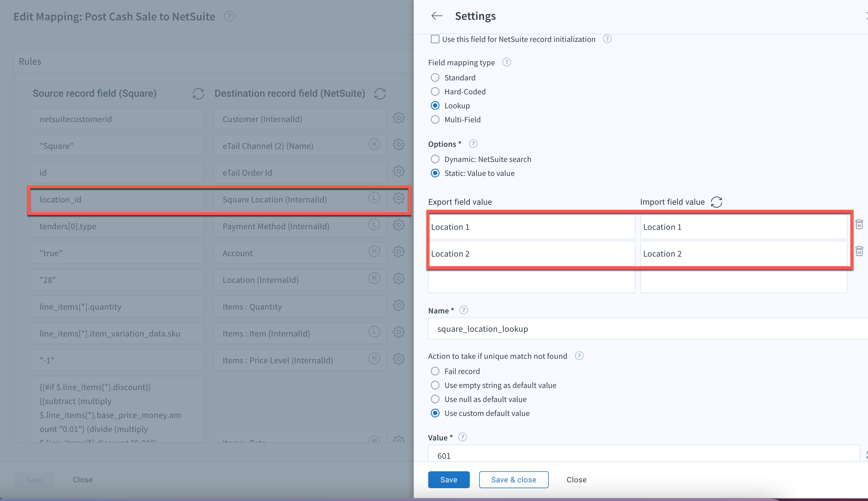Open settings gear for Items : Price Level row

pyautogui.click(x=398, y=359)
